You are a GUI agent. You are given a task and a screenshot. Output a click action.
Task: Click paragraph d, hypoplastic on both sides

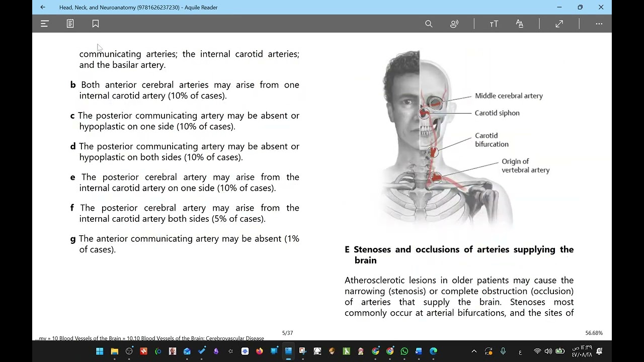click(x=185, y=151)
